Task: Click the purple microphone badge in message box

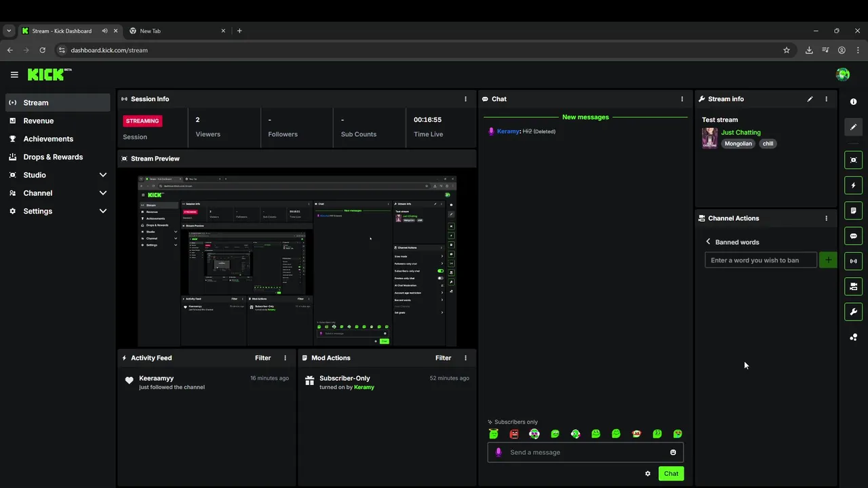Action: coord(498,452)
